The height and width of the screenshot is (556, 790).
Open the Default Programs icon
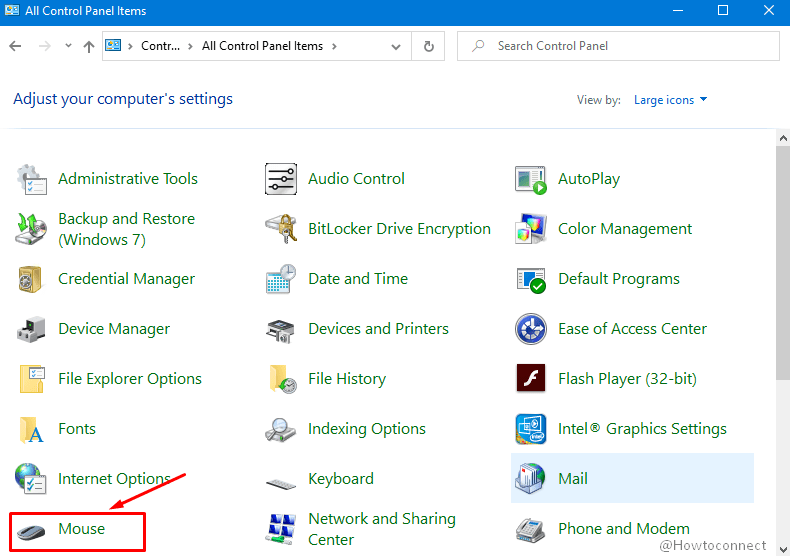click(531, 280)
